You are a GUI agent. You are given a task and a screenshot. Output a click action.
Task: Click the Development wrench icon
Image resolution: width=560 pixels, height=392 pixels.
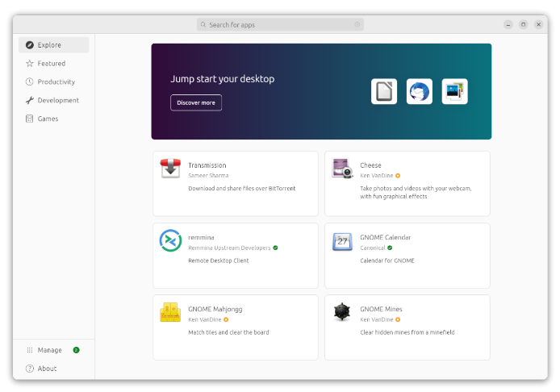pyautogui.click(x=30, y=100)
